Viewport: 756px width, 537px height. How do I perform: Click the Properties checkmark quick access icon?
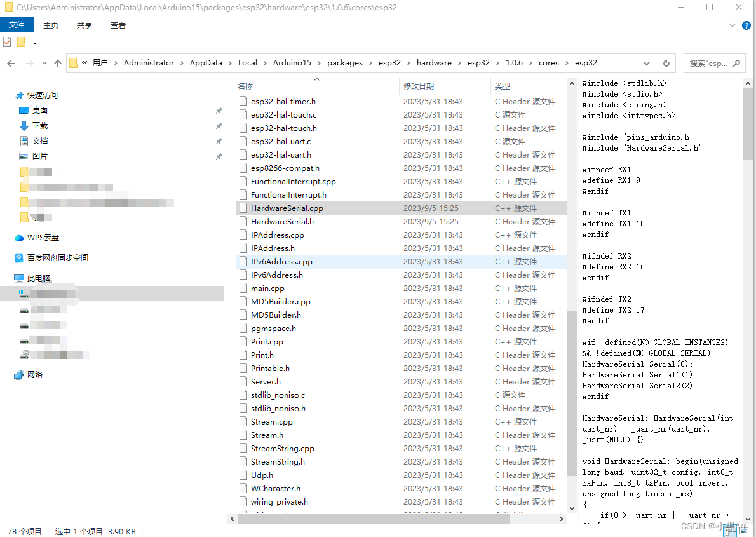point(7,42)
